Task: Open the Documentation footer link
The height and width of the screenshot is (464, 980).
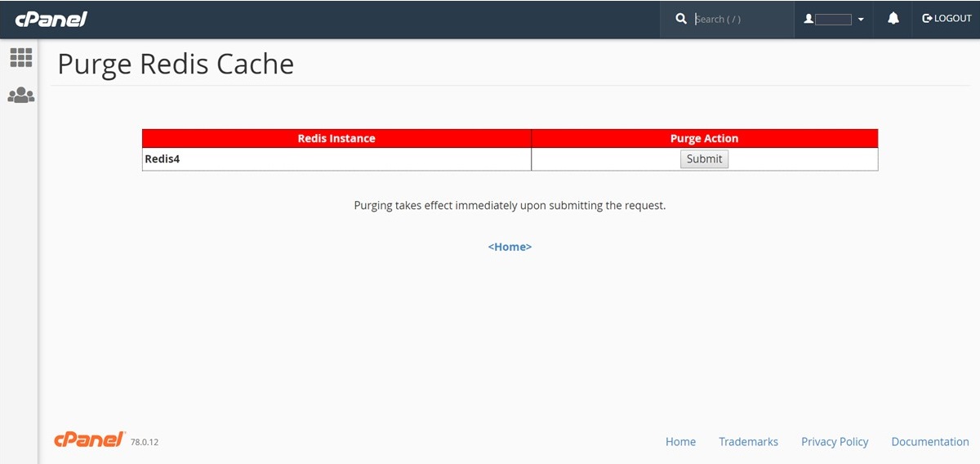Action: [x=930, y=442]
